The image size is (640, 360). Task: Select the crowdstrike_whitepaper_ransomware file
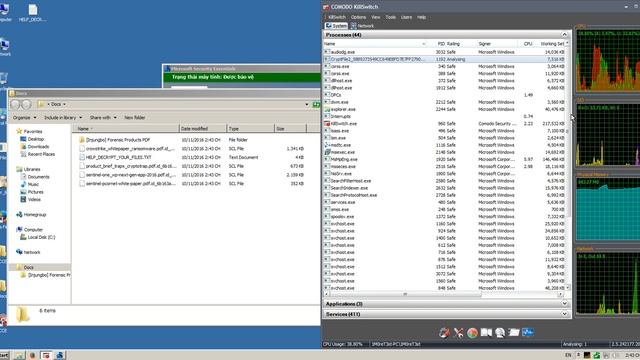point(130,149)
